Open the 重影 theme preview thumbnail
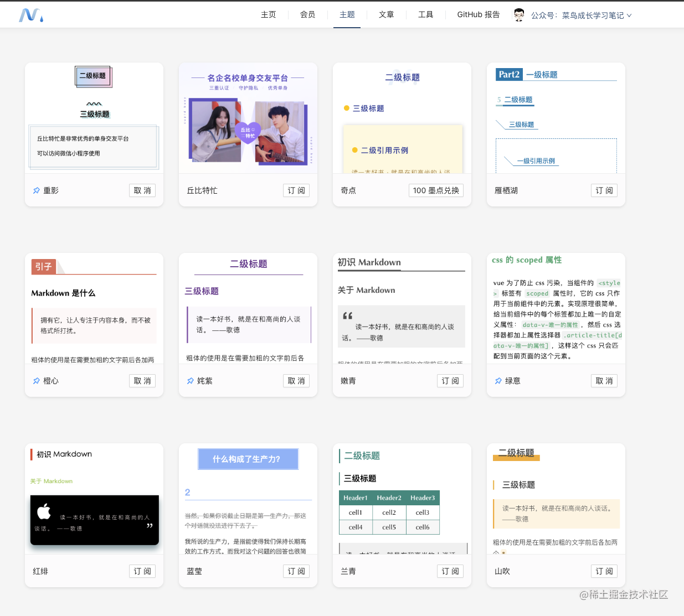This screenshot has width=684, height=616. tap(94, 118)
